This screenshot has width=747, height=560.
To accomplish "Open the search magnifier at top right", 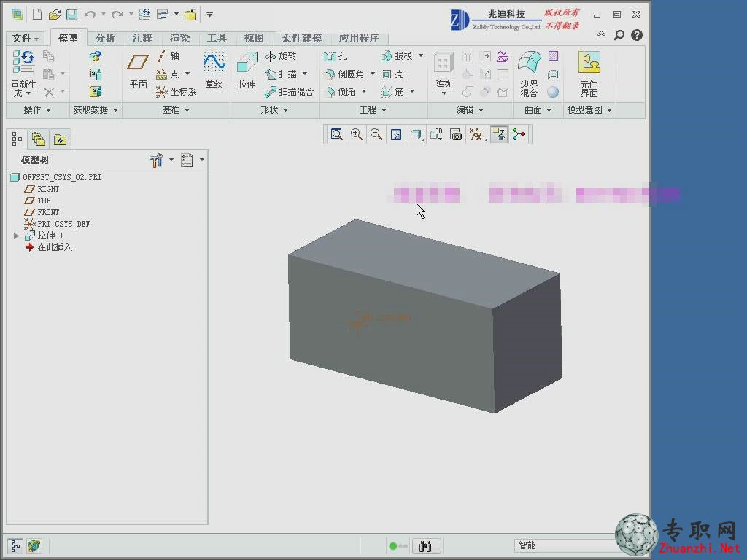I will [619, 35].
